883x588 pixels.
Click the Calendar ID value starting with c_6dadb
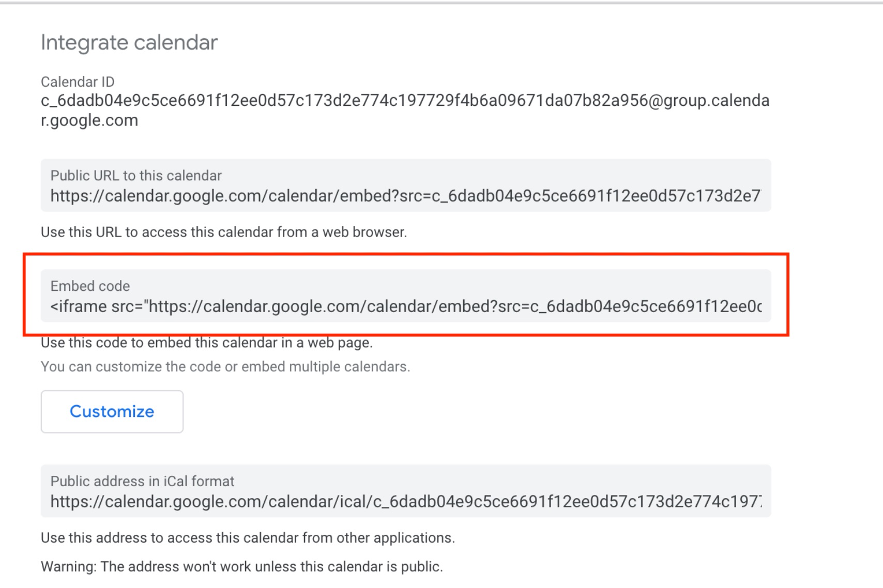coord(405,110)
